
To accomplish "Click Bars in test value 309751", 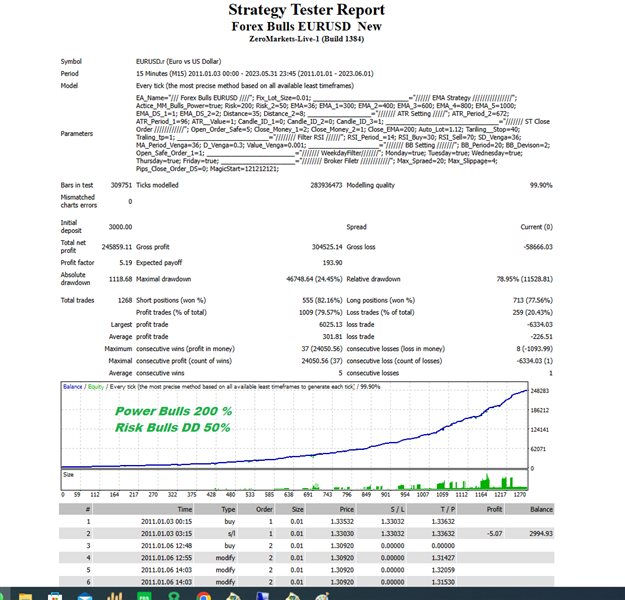I will click(x=121, y=185).
